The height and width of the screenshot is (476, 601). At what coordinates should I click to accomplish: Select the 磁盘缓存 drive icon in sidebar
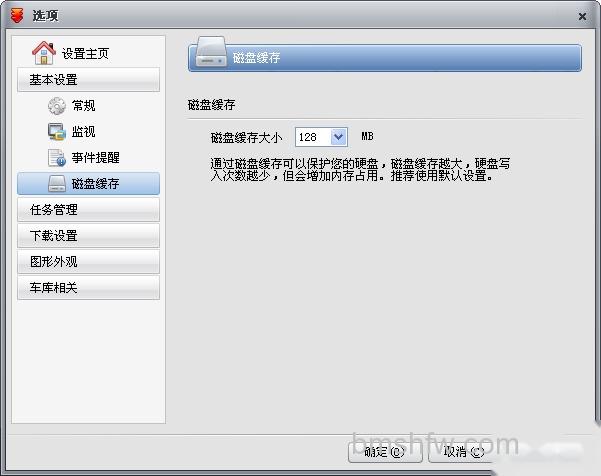coord(57,184)
